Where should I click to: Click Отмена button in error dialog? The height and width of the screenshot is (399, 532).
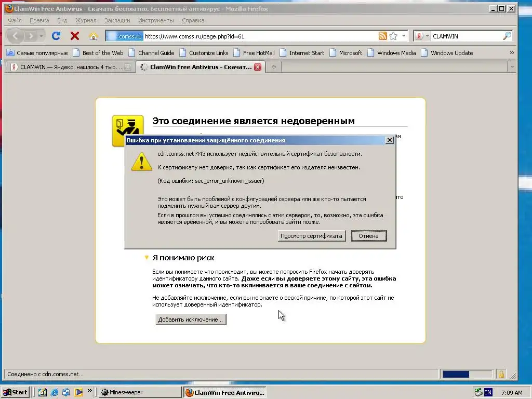coord(368,236)
